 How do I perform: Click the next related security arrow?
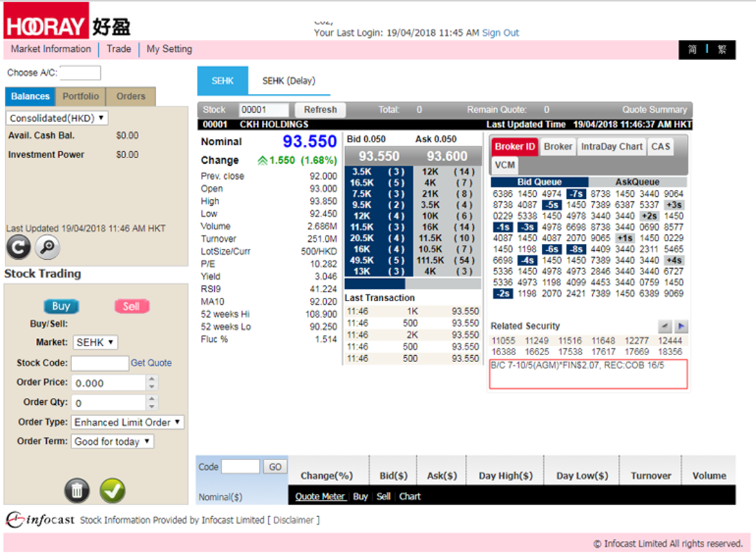[681, 326]
